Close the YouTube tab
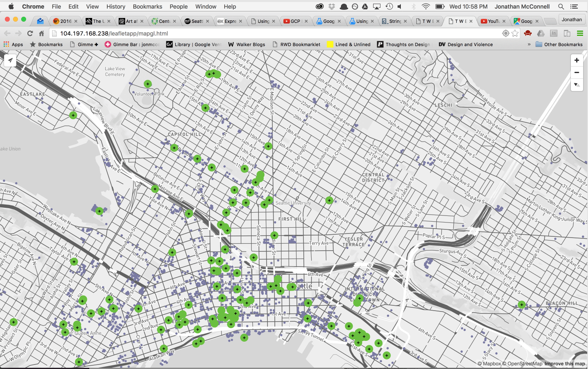Image resolution: width=588 pixels, height=369 pixels. (504, 21)
